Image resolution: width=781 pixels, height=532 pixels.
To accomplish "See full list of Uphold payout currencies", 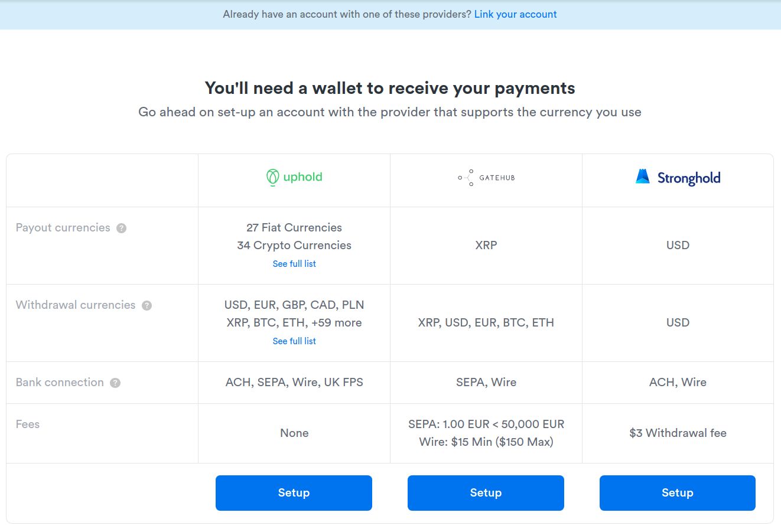I will point(294,264).
